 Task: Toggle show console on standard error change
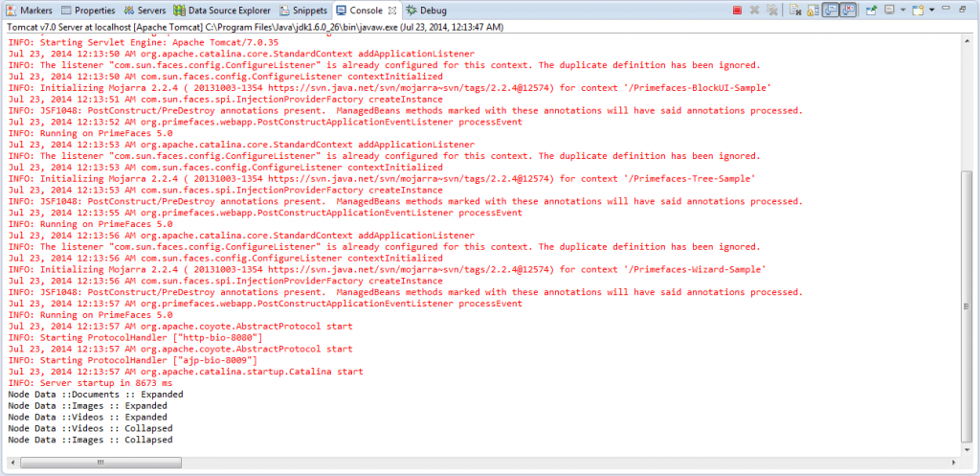point(848,11)
